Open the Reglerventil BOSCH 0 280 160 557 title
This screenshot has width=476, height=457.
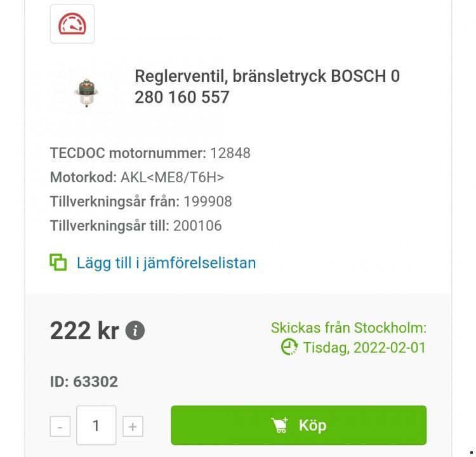pyautogui.click(x=267, y=86)
